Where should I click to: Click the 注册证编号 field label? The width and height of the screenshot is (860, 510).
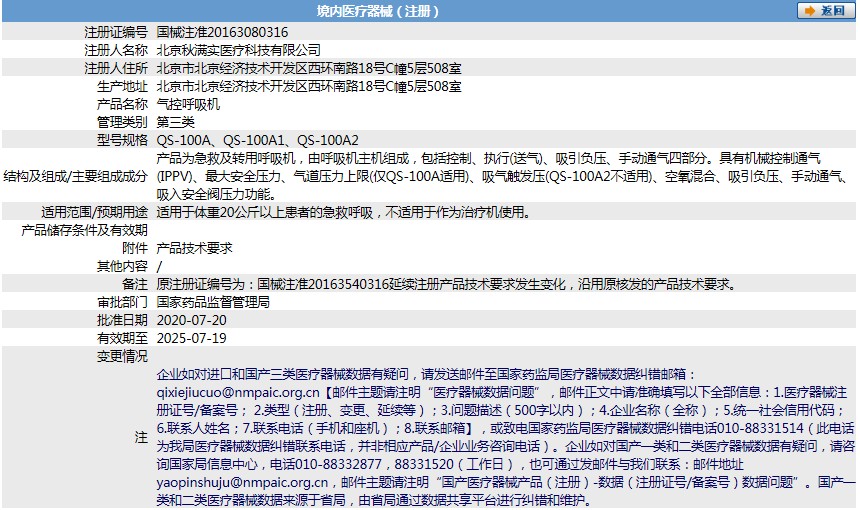tap(116, 32)
